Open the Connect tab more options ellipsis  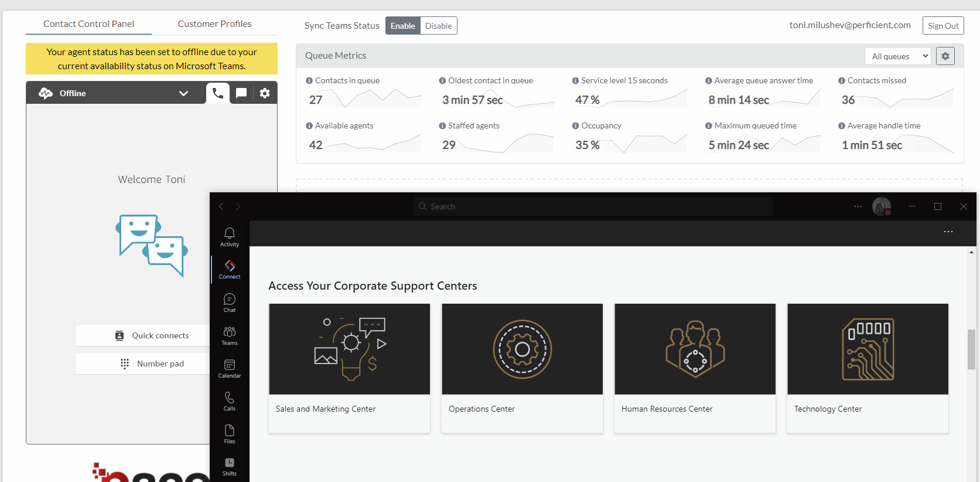(x=948, y=232)
